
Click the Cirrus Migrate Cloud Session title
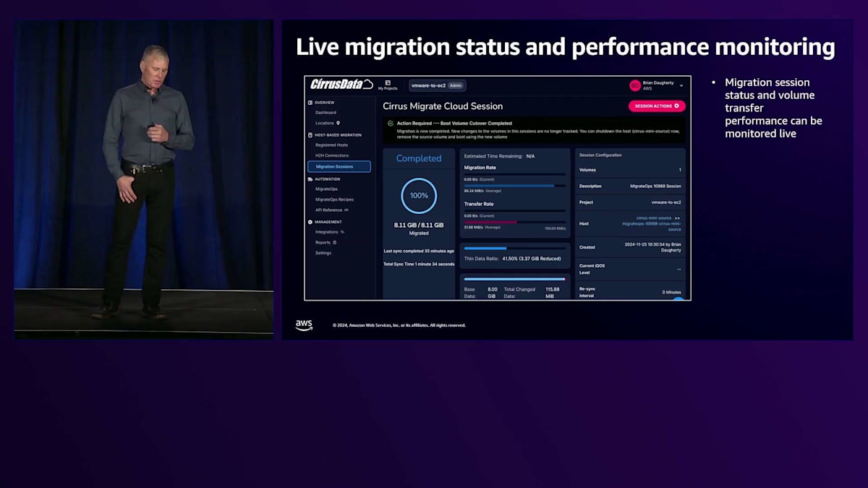pyautogui.click(x=443, y=106)
